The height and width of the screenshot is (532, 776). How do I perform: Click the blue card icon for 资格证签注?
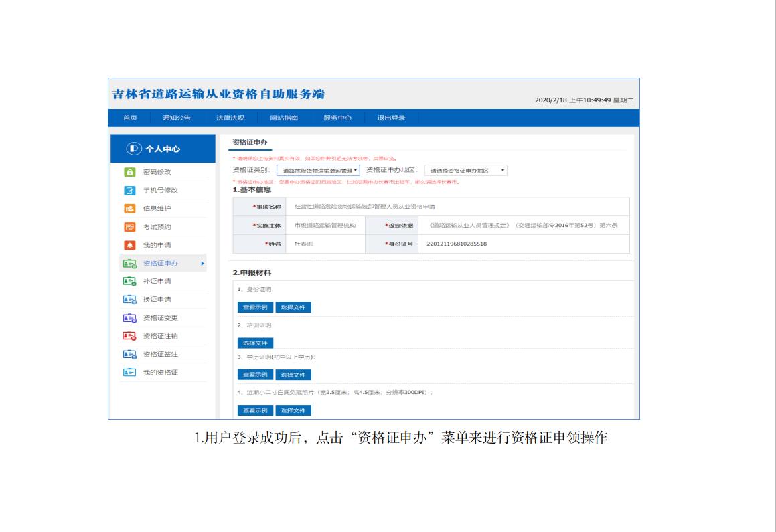click(130, 355)
